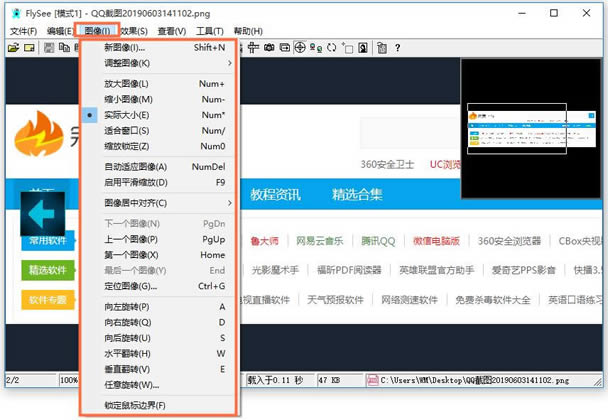The image size is (608, 420).
Task: Toggle 缩放锁定(Z) zoom lock
Action: [x=158, y=146]
